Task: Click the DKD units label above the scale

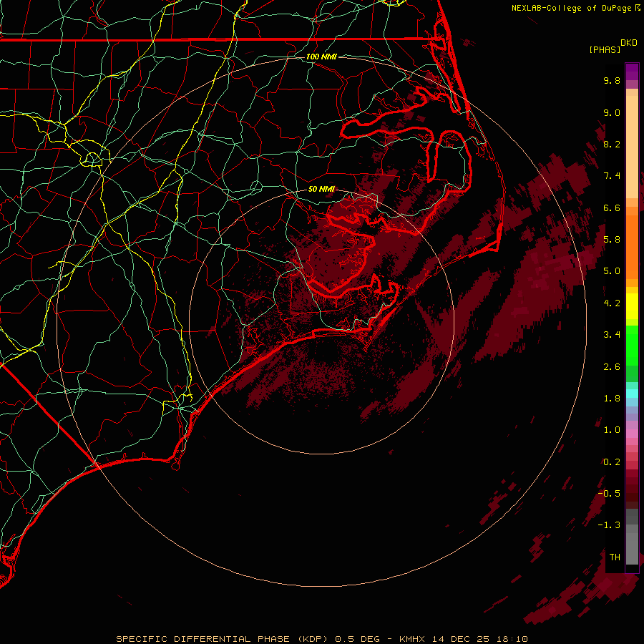Action: point(629,43)
